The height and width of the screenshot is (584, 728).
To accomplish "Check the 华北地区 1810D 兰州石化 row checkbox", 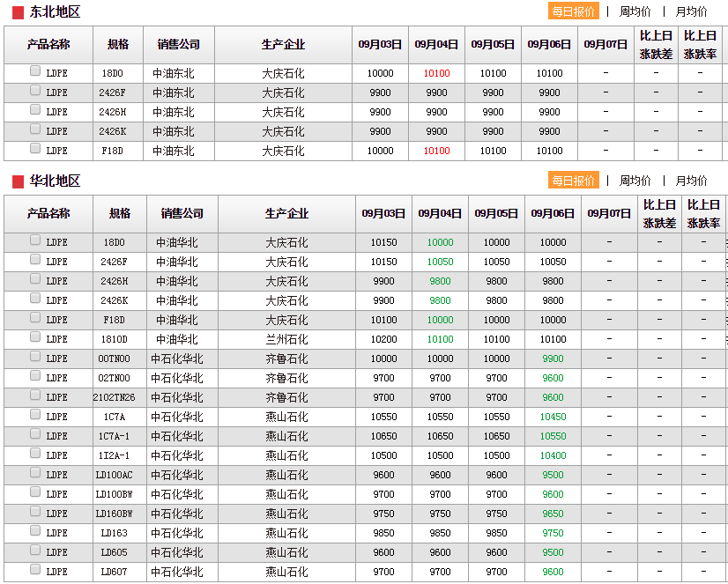I will tap(35, 336).
